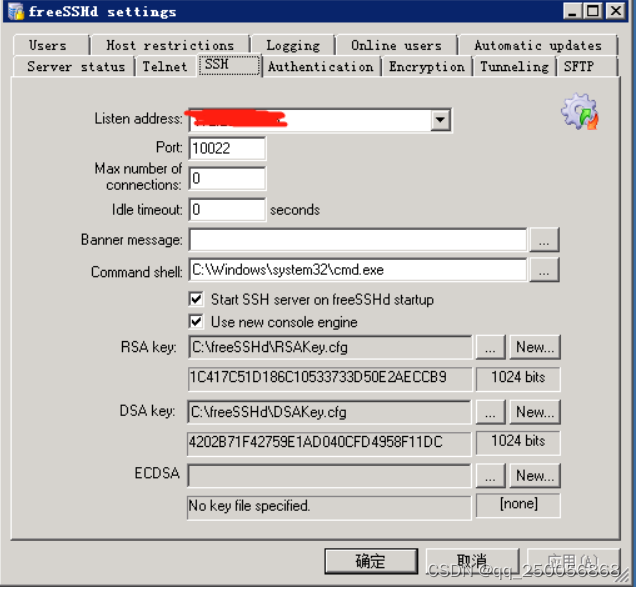This screenshot has height=589, width=636.
Task: Switch to the Authentication tab
Action: click(321, 67)
